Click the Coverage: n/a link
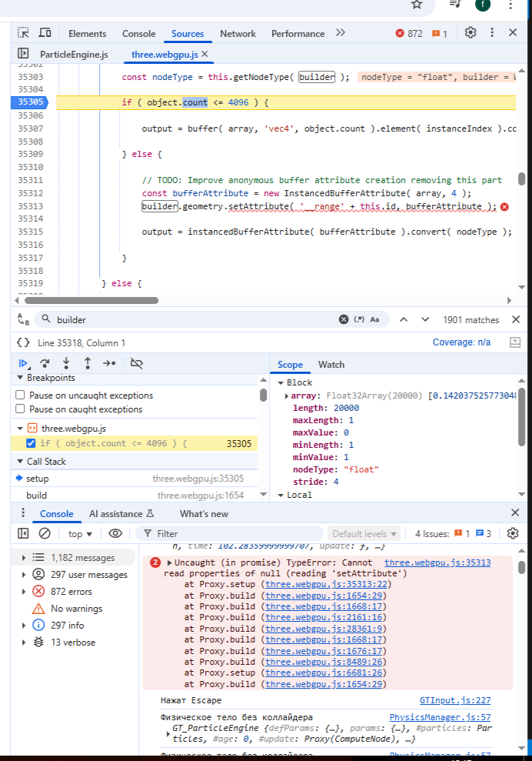Image resolution: width=532 pixels, height=761 pixels. (461, 342)
